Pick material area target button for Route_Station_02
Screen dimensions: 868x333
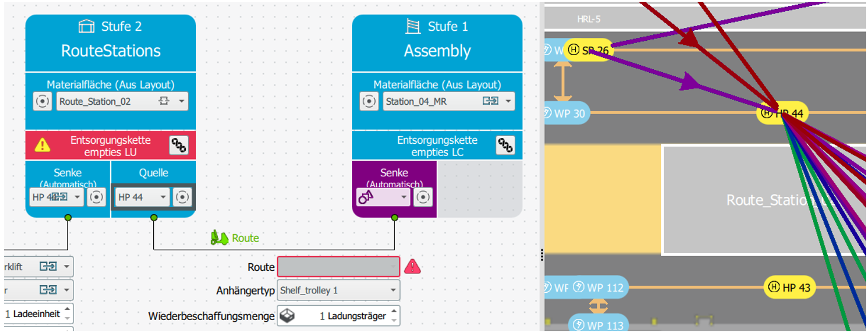[x=42, y=101]
